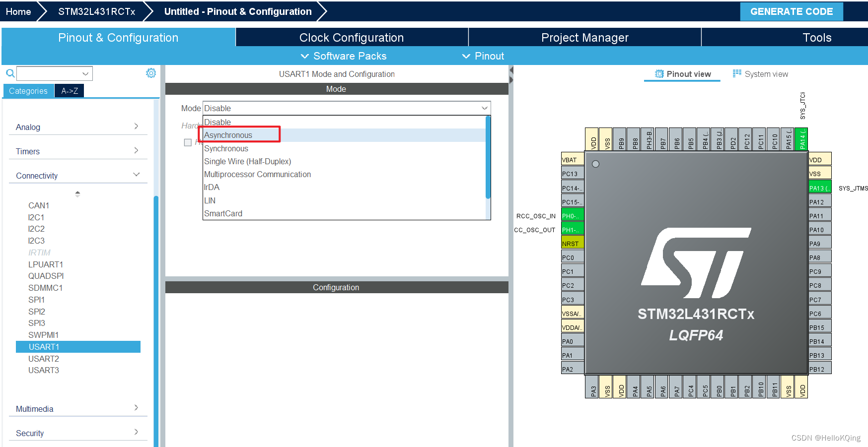Click Untitled - Pinout & Configuration breadcrumb
Image resolution: width=868 pixels, height=447 pixels.
click(x=238, y=11)
